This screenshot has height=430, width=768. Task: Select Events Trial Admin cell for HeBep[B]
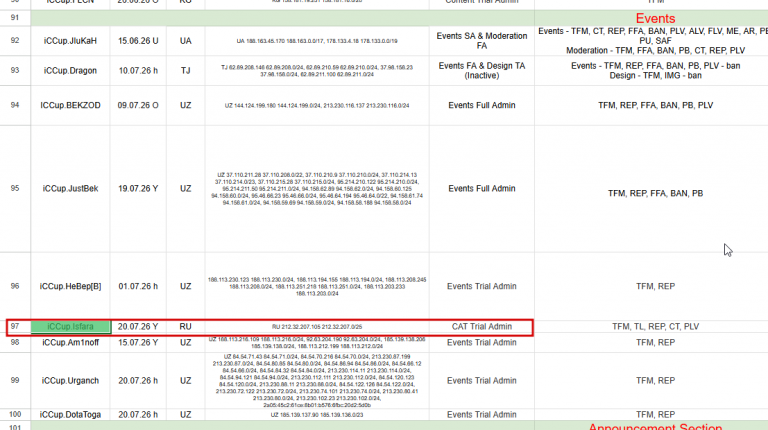coord(482,286)
